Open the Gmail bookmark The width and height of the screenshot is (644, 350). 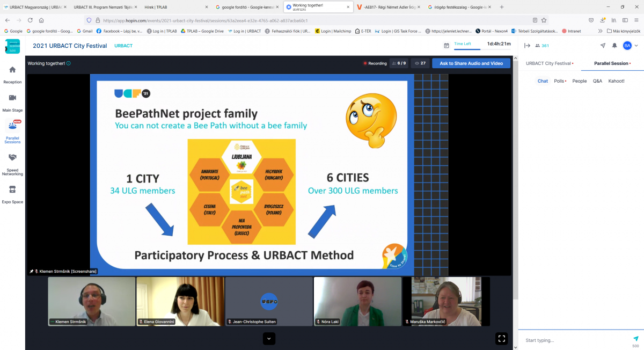84,31
